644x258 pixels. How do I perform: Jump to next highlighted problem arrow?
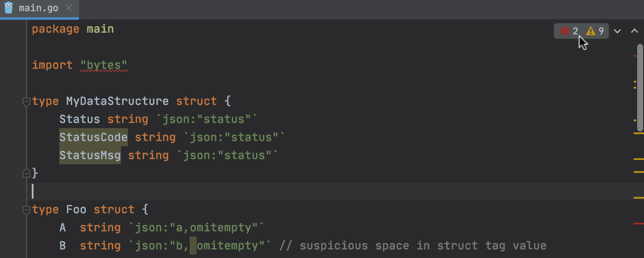pos(617,31)
